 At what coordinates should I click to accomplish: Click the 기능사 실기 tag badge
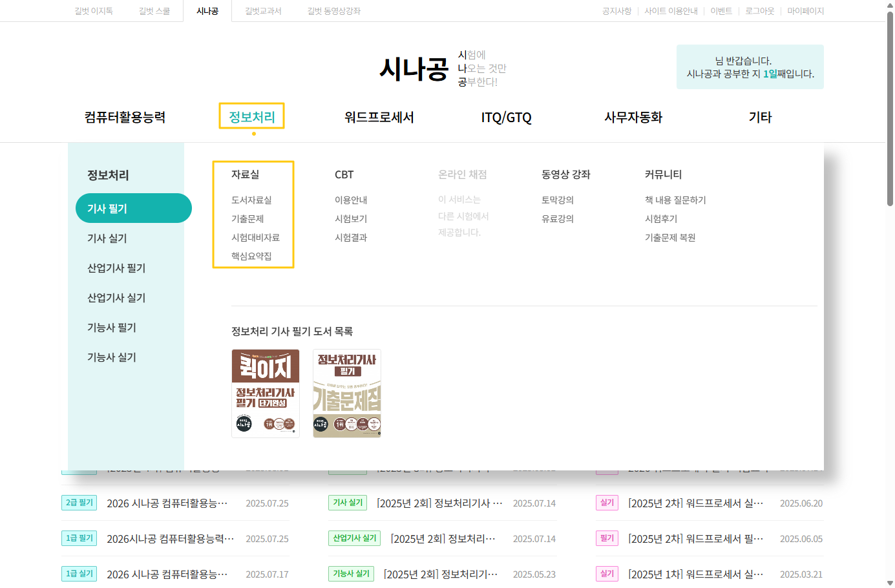tap(351, 574)
